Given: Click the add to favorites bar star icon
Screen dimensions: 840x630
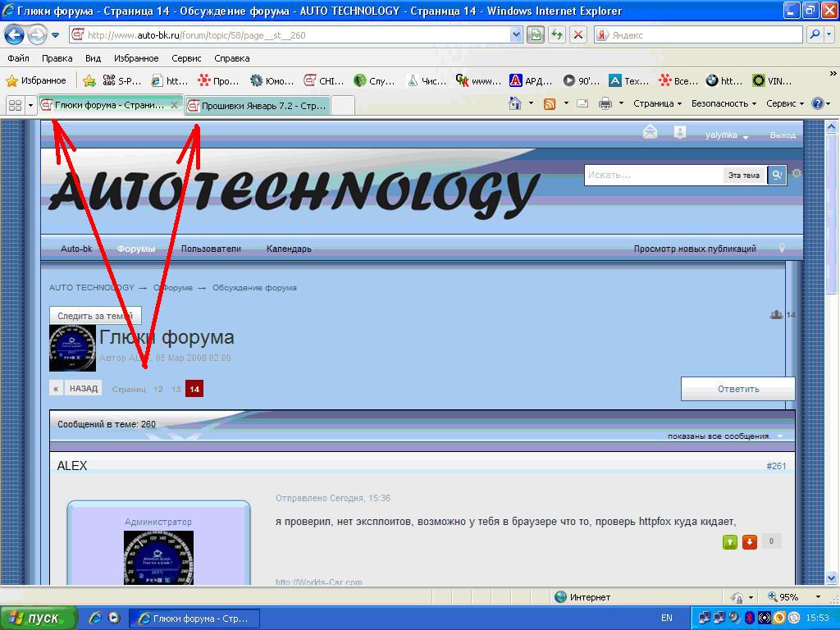Looking at the screenshot, I should point(89,81).
